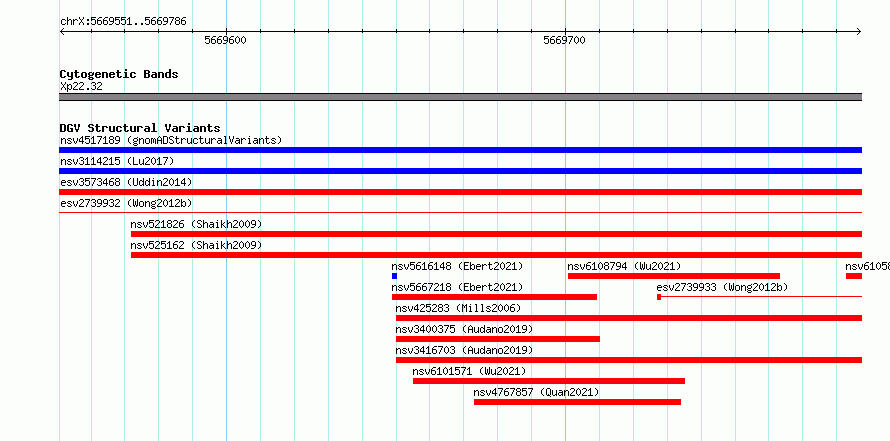Select the nsv4517189 blue variant bar

point(460,150)
